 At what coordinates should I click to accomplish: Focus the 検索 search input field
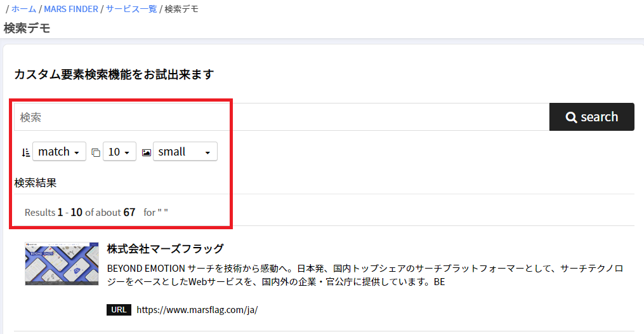pos(282,117)
